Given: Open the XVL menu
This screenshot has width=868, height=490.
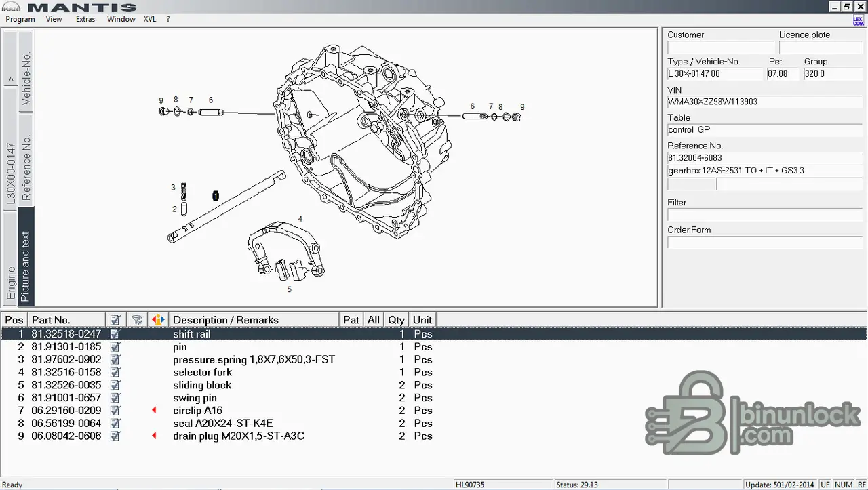Looking at the screenshot, I should pyautogui.click(x=150, y=19).
